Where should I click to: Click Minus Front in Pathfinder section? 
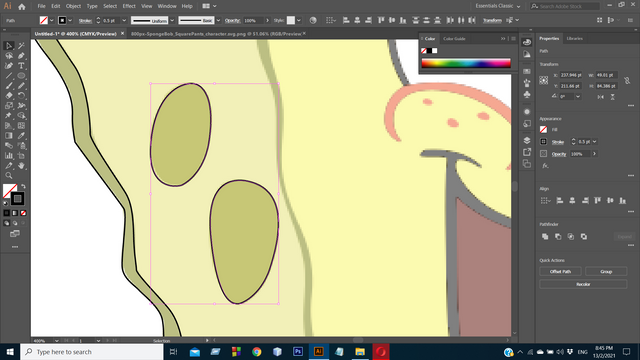tap(558, 236)
